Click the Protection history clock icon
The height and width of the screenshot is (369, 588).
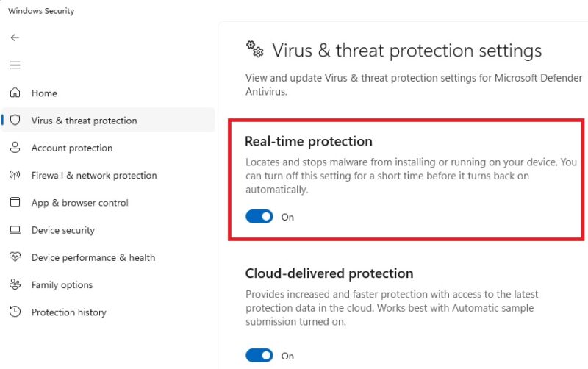pos(15,312)
